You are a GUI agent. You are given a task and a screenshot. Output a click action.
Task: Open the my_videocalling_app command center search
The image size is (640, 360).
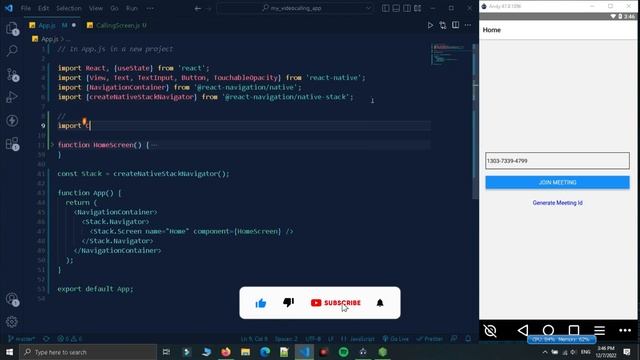click(x=295, y=8)
